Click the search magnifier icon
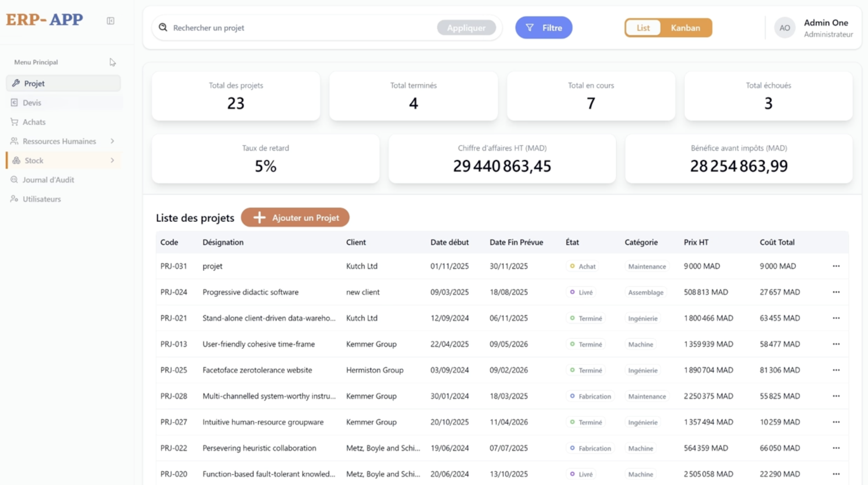Image resolution: width=868 pixels, height=485 pixels. point(163,27)
